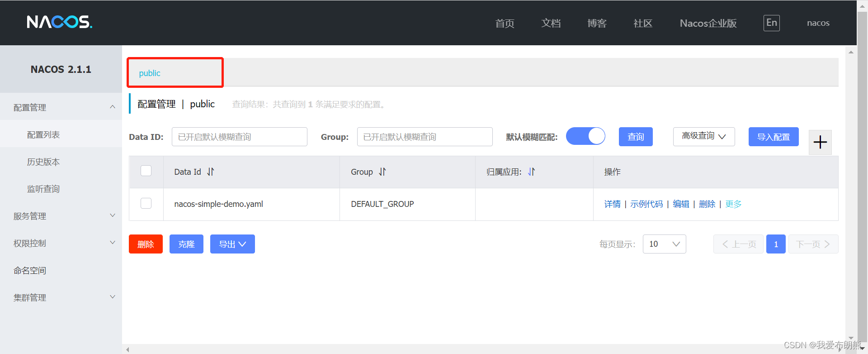Click the 克隆 button
868x354 pixels.
186,244
